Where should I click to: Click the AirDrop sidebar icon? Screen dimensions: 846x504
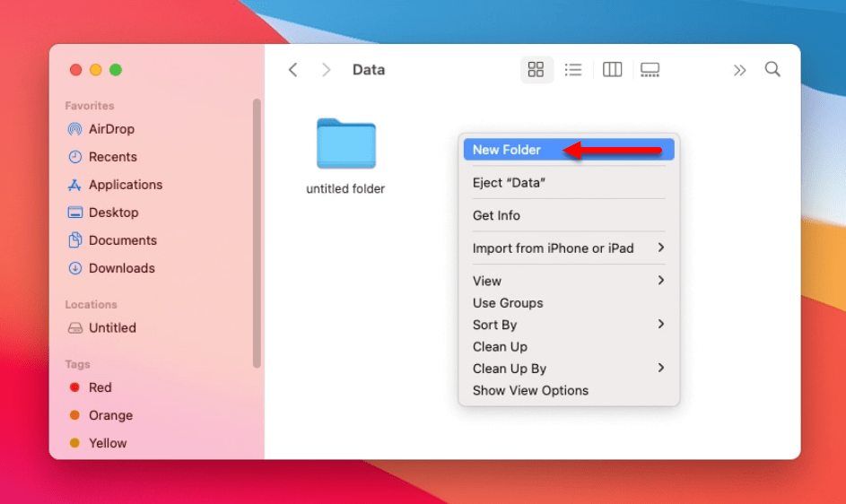pyautogui.click(x=75, y=129)
